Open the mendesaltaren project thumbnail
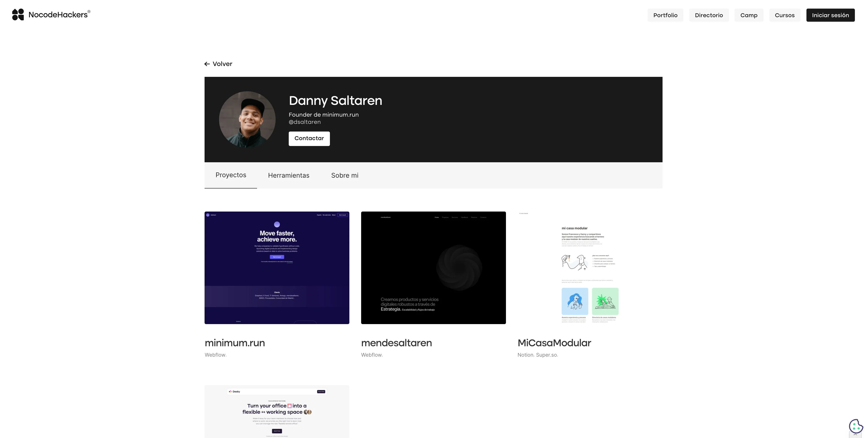This screenshot has width=868, height=438. (x=433, y=268)
